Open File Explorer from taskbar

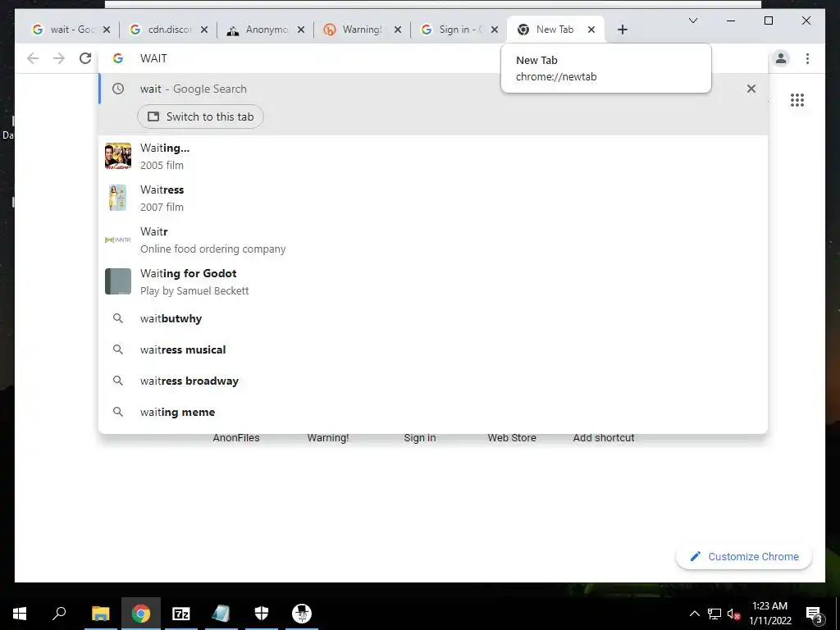click(100, 614)
